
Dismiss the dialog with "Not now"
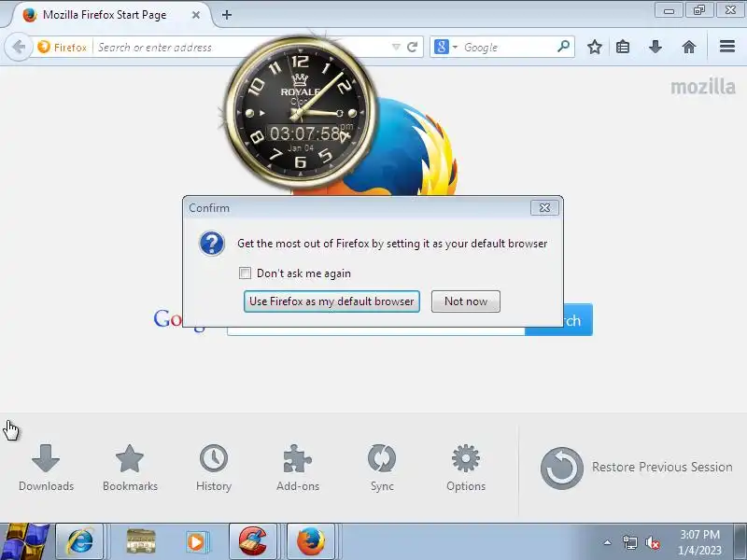point(465,301)
